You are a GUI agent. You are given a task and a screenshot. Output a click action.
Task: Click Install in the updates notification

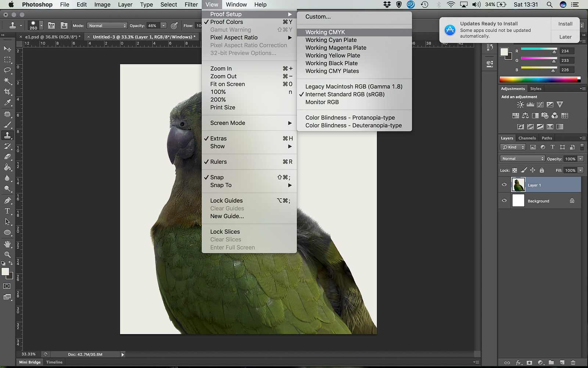tap(565, 24)
